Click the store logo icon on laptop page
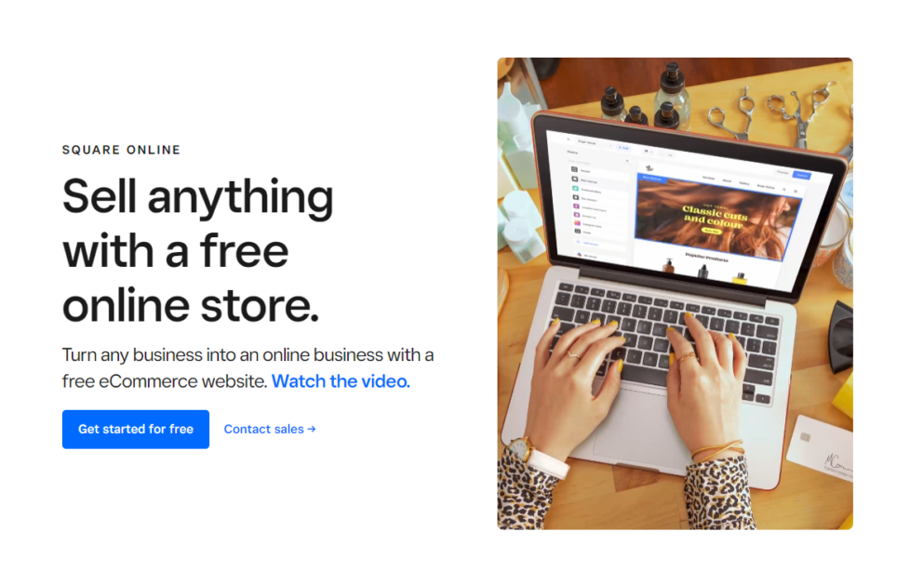Screen dimensions: 924x585 click(649, 168)
